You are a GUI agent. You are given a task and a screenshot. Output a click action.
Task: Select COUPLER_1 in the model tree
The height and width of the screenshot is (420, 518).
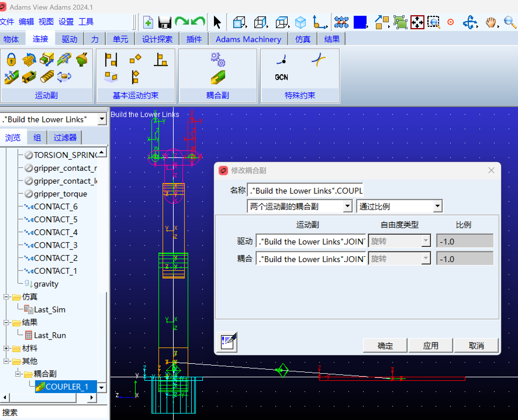pos(66,387)
